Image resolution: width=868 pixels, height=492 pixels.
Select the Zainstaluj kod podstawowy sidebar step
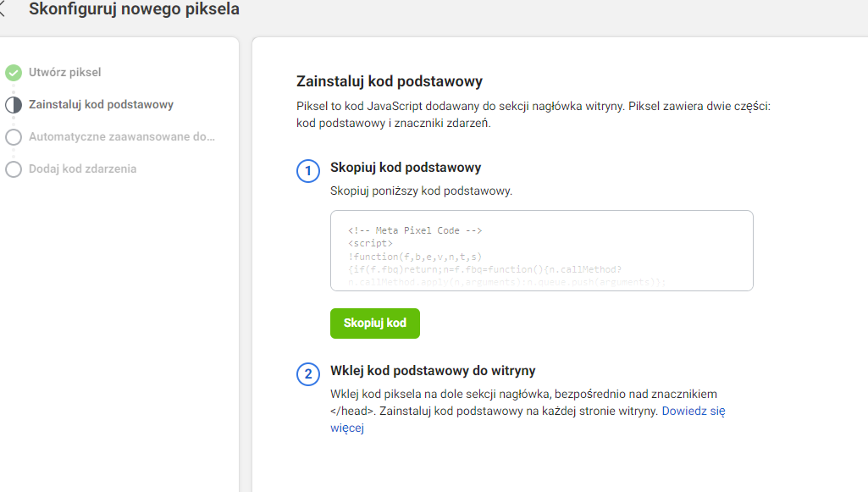click(x=101, y=105)
